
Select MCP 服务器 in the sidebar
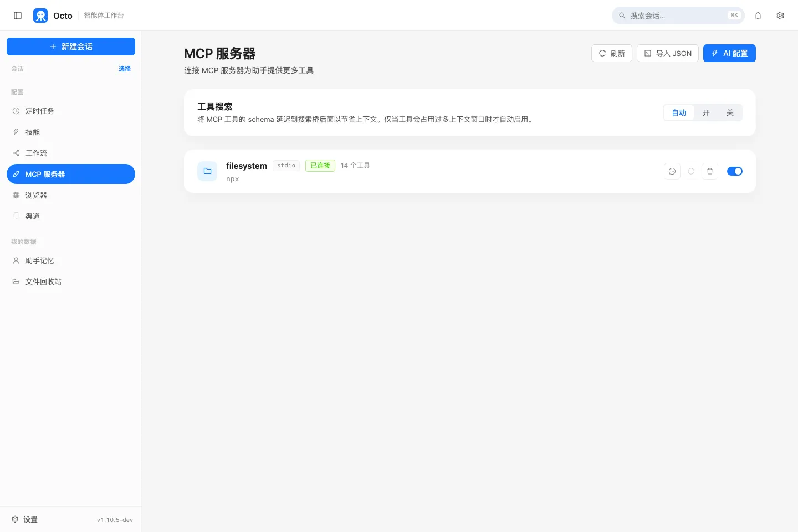[71, 174]
